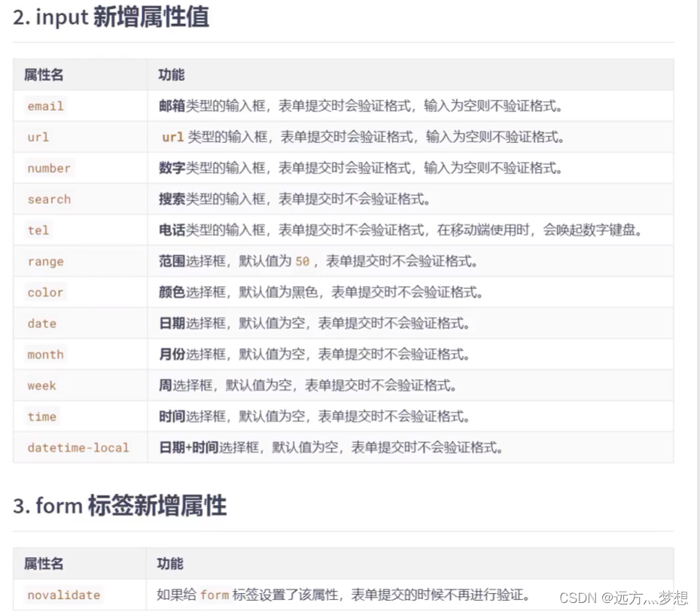Image resolution: width=700 pixels, height=612 pixels.
Task: Click the description beginning "邮箱类型的输入框"
Action: point(361,106)
